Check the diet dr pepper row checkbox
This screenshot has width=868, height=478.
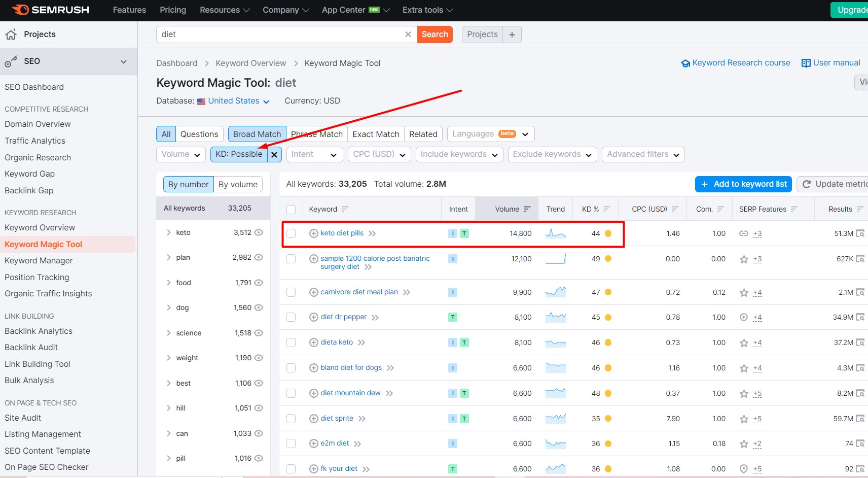point(291,317)
